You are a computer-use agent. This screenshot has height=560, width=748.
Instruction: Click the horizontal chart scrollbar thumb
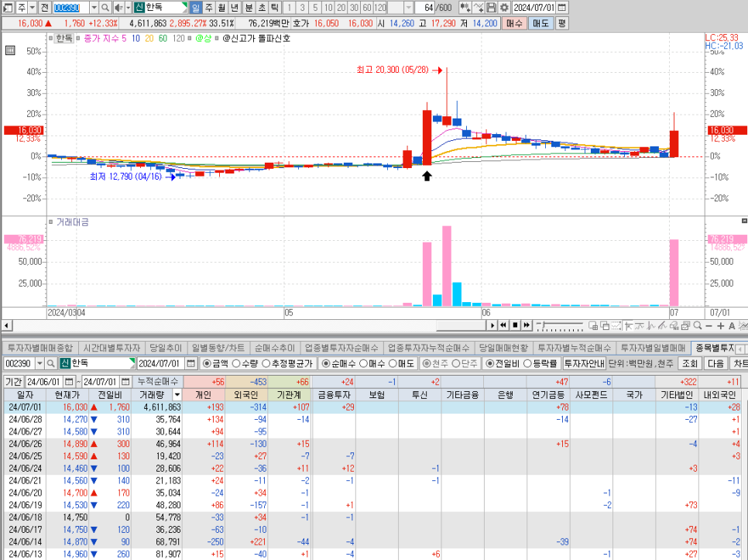[x=461, y=325]
